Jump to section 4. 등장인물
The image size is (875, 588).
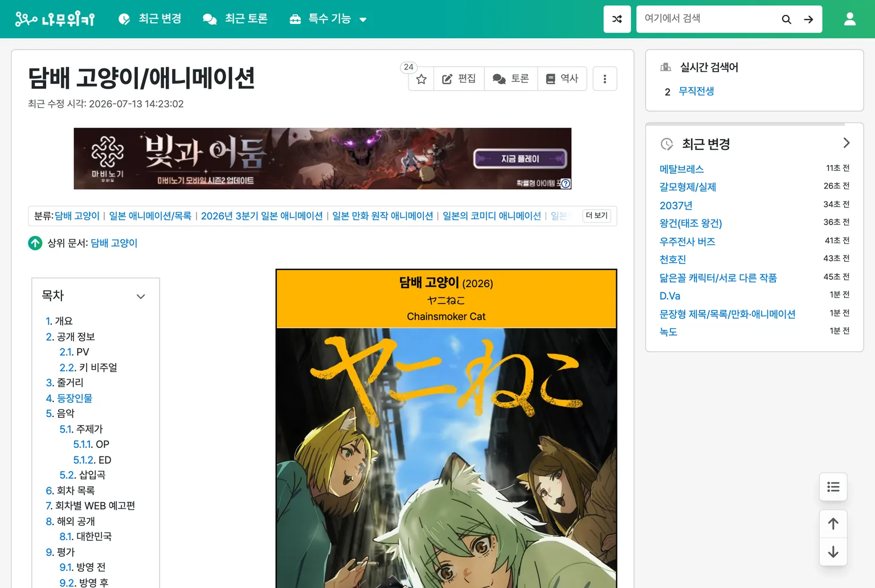pyautogui.click(x=69, y=398)
